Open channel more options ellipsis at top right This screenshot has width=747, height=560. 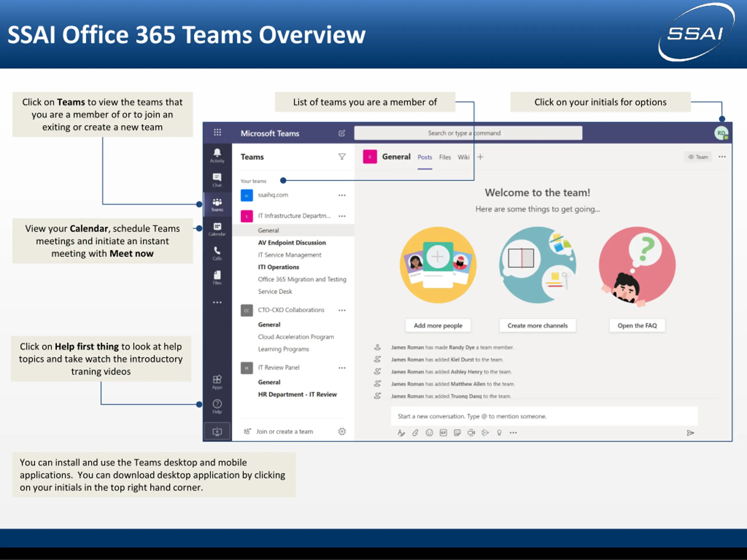pyautogui.click(x=722, y=157)
